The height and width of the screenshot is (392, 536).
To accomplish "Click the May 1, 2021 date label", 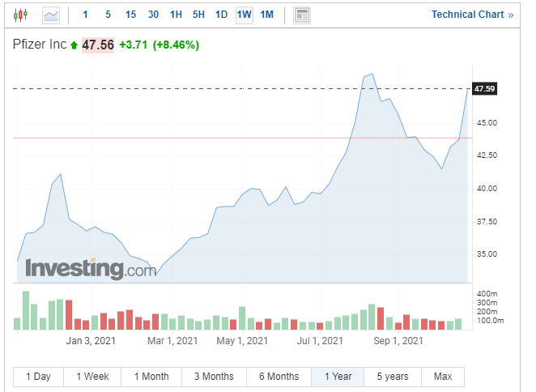I will tap(242, 341).
